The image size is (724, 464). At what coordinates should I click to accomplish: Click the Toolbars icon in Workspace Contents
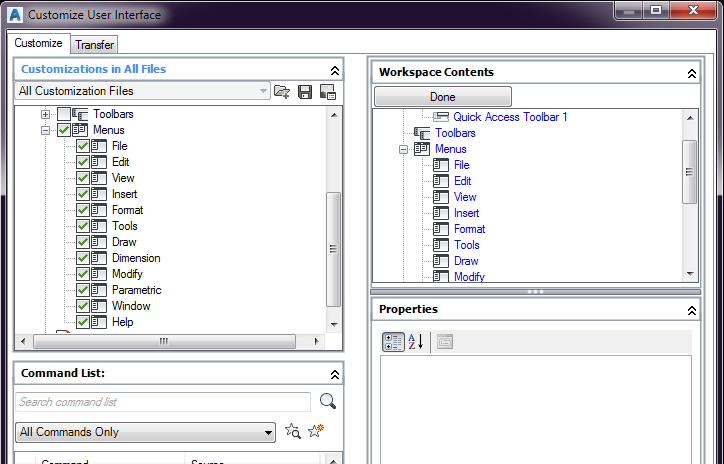pyautogui.click(x=422, y=133)
